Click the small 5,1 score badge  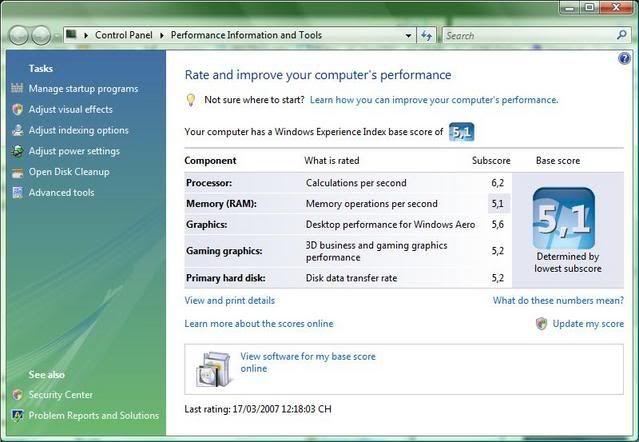point(461,132)
